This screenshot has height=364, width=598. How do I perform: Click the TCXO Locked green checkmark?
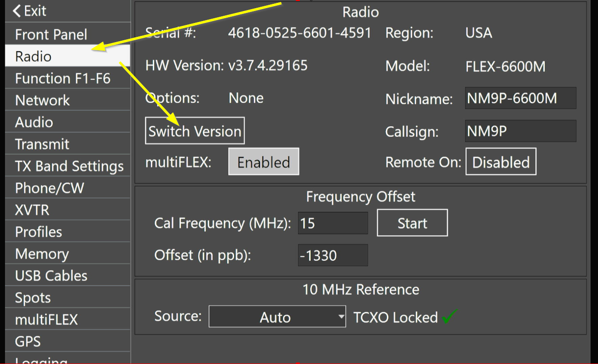(x=450, y=317)
